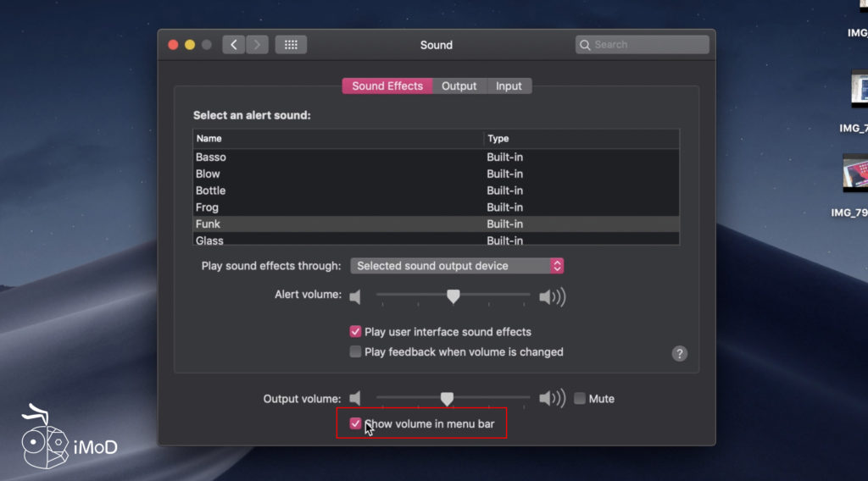The image size is (868, 481).
Task: Select the Frog alert sound
Action: 437,207
